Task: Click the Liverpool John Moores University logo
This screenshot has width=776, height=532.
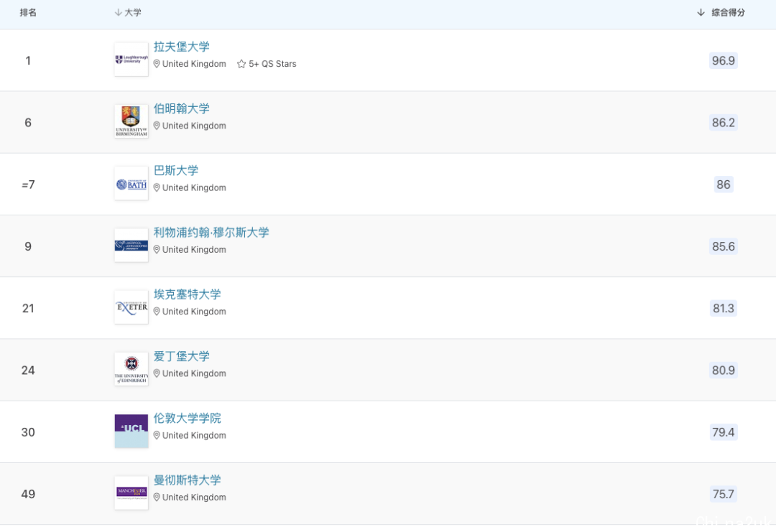Action: pos(131,246)
